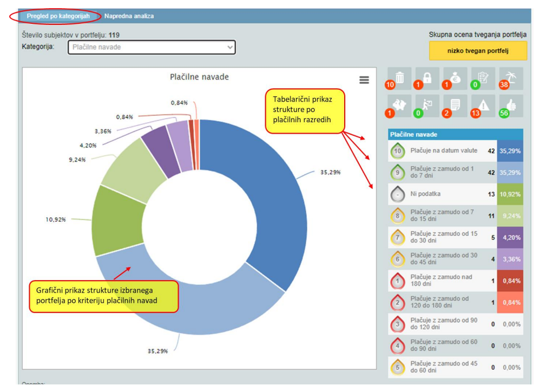This screenshot has height=392, width=546.
Task: Click Plačuje z zamudo nad 180 dni
Action: 441,281
